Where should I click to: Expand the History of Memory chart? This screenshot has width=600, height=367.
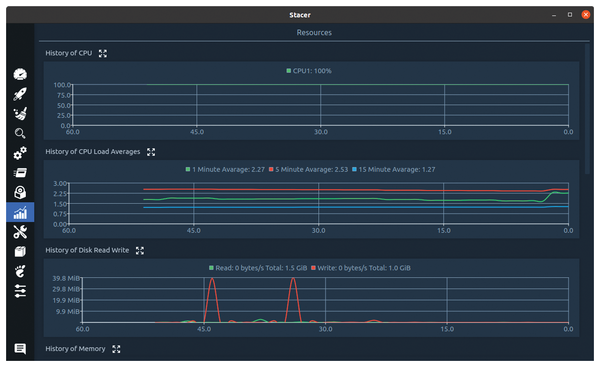click(116, 349)
